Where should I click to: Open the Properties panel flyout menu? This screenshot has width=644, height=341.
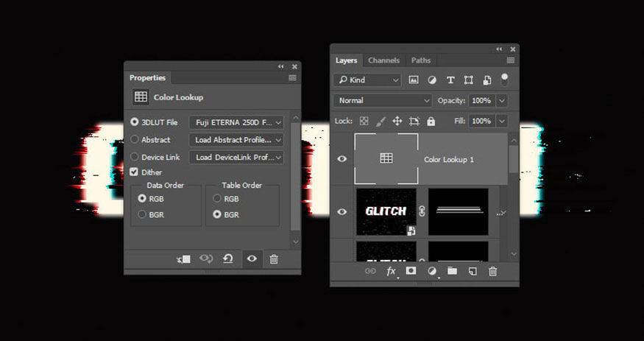click(x=292, y=77)
